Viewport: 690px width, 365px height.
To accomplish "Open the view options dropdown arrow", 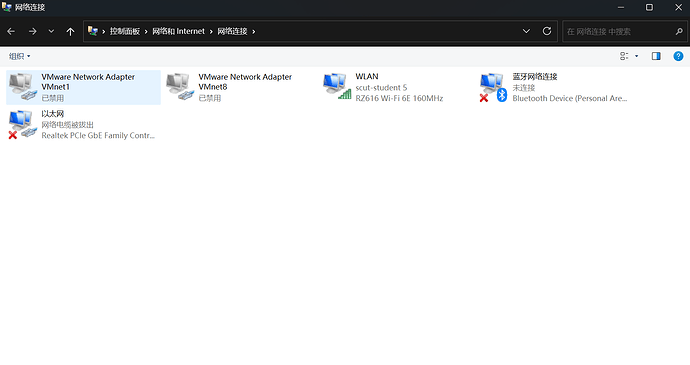I will 636,56.
